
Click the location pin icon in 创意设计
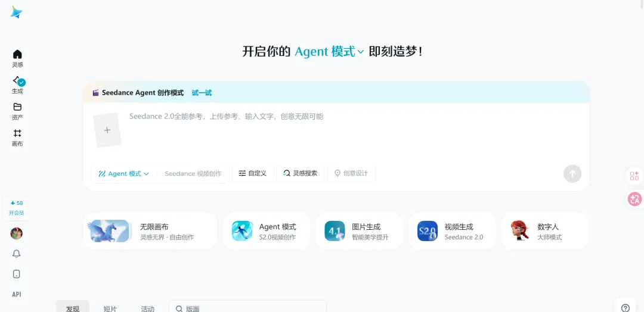point(338,173)
